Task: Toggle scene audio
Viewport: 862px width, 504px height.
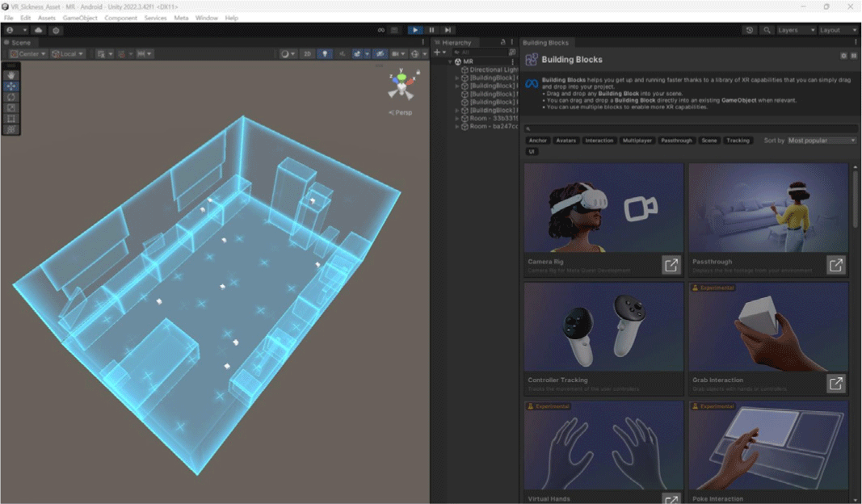Action: 342,54
